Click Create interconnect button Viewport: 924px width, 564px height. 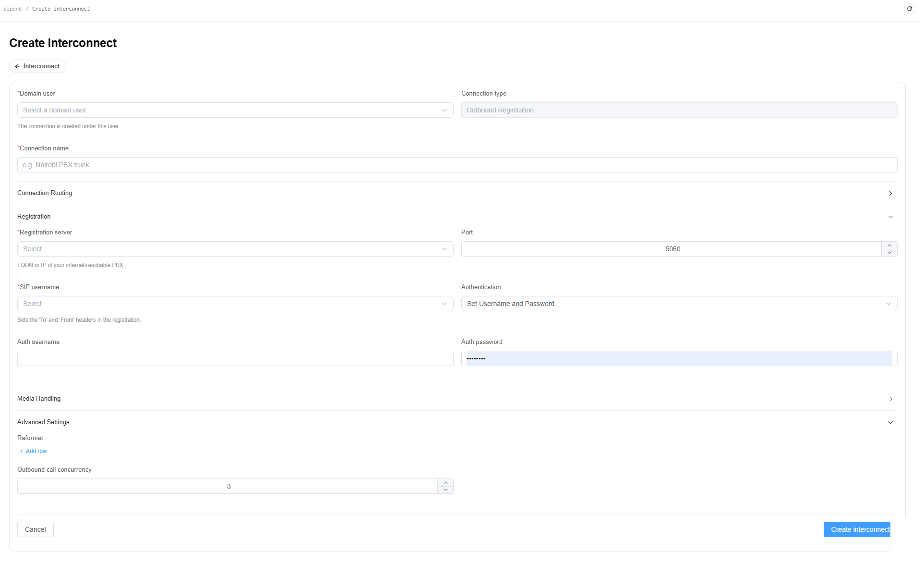(x=857, y=529)
